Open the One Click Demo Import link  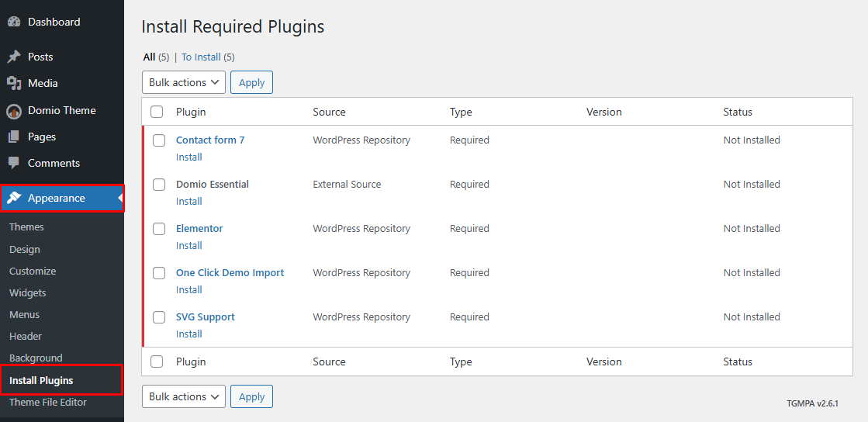[230, 273]
